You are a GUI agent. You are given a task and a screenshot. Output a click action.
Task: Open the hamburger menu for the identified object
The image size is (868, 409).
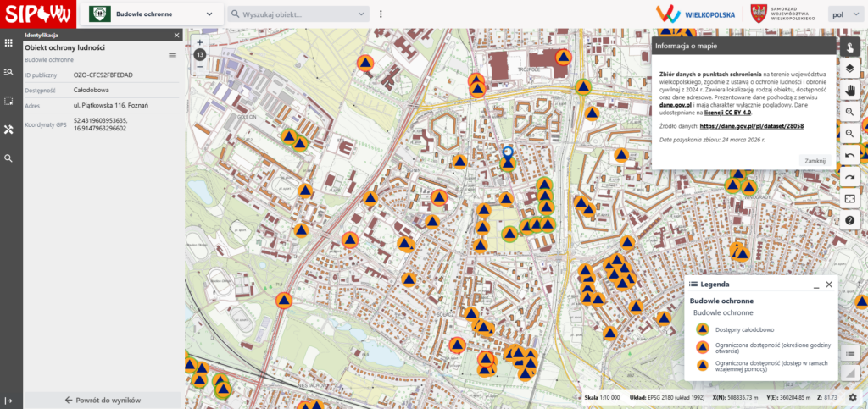pyautogui.click(x=172, y=55)
